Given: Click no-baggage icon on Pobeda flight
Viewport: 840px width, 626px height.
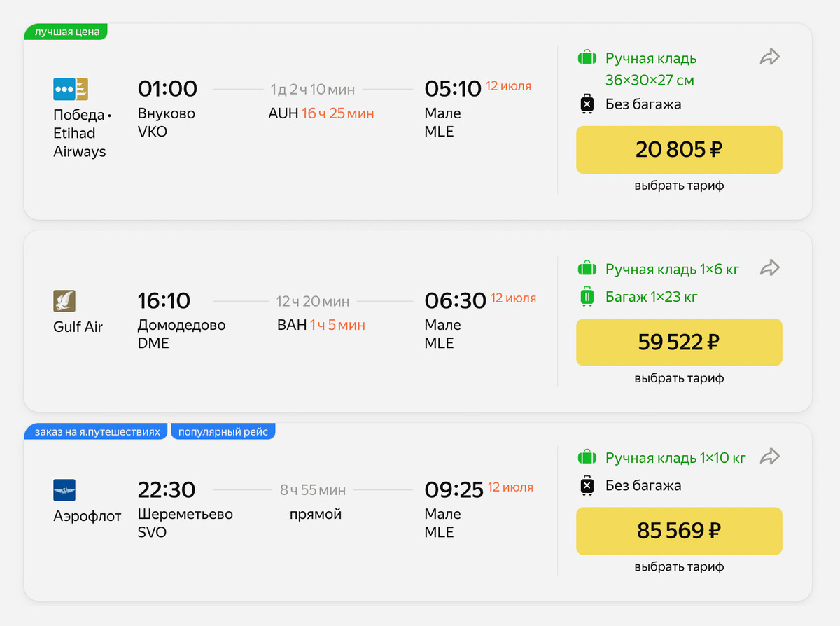Looking at the screenshot, I should pos(587,104).
